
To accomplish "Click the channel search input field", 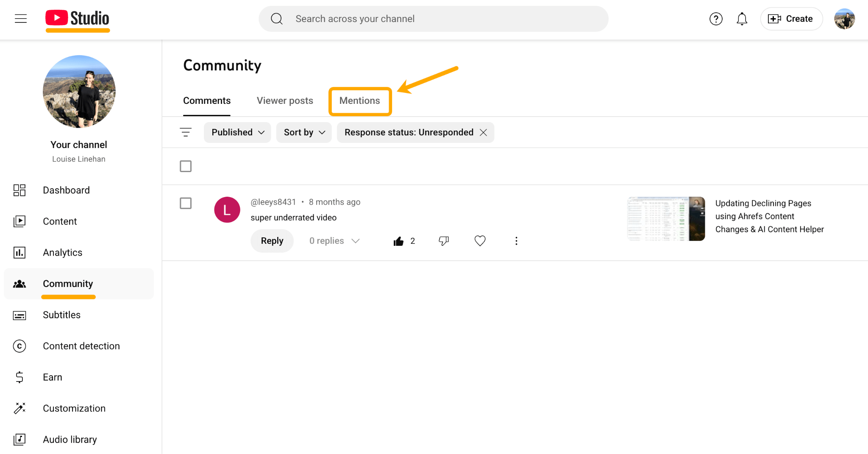I will coord(433,19).
